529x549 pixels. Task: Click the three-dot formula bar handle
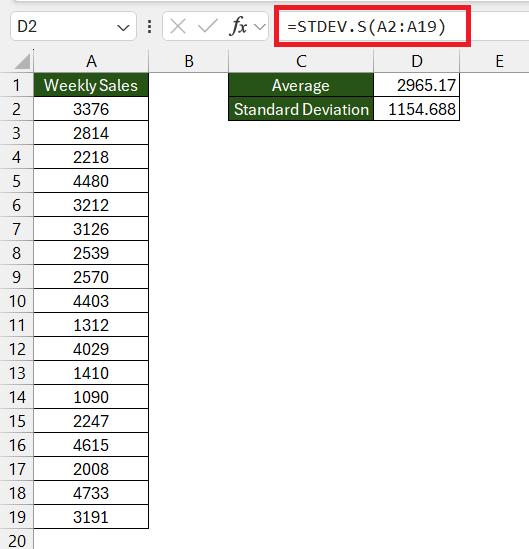click(x=149, y=27)
